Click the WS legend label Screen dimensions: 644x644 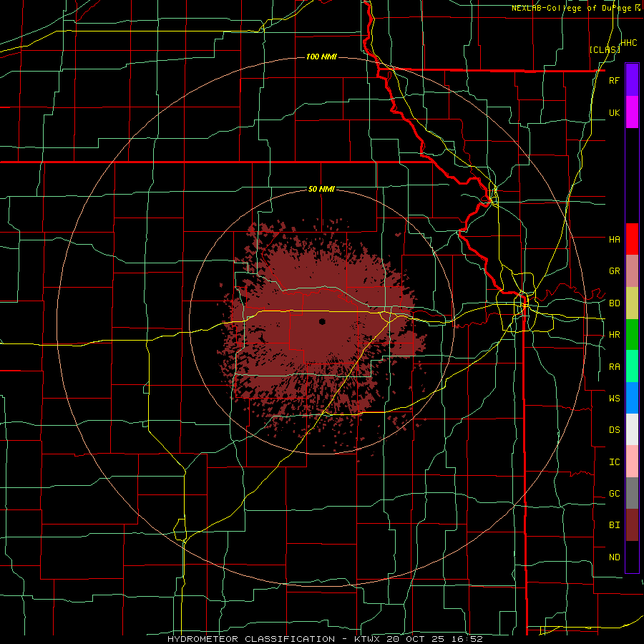point(614,398)
